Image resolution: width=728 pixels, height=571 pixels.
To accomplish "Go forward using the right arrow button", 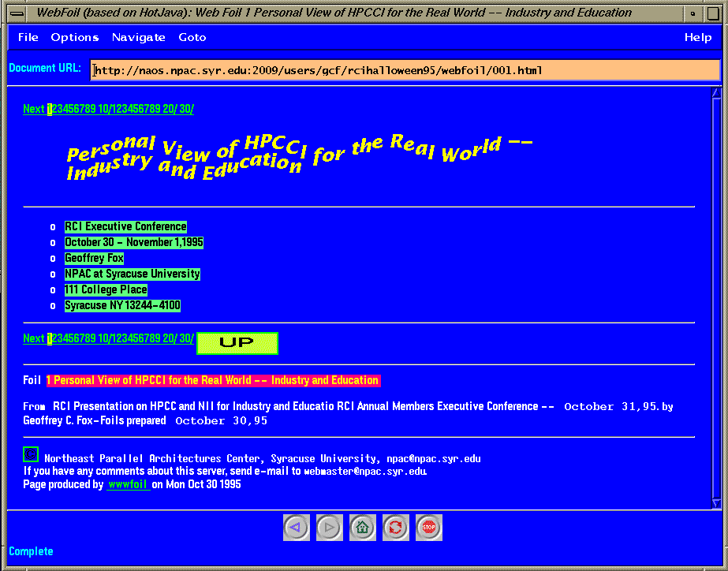I will coord(330,528).
